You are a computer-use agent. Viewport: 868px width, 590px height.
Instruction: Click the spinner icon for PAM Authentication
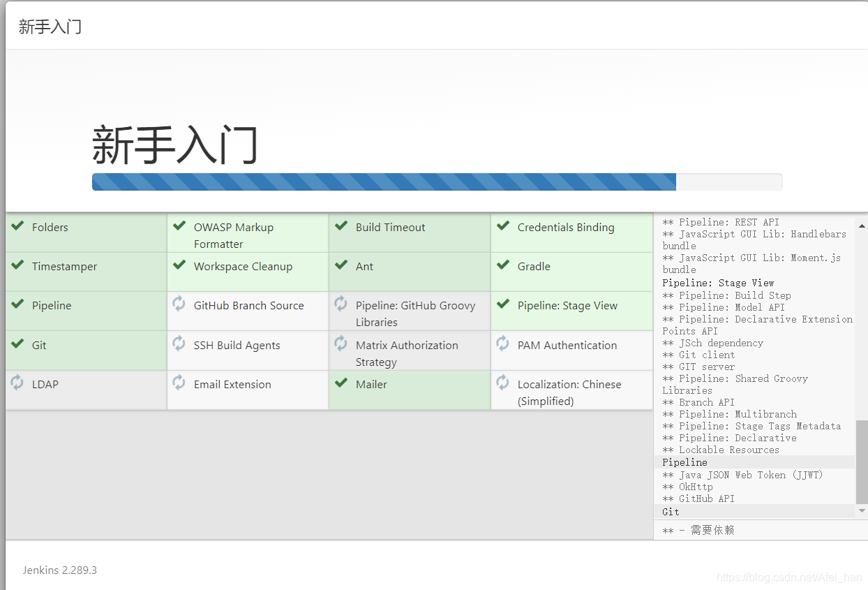(503, 344)
